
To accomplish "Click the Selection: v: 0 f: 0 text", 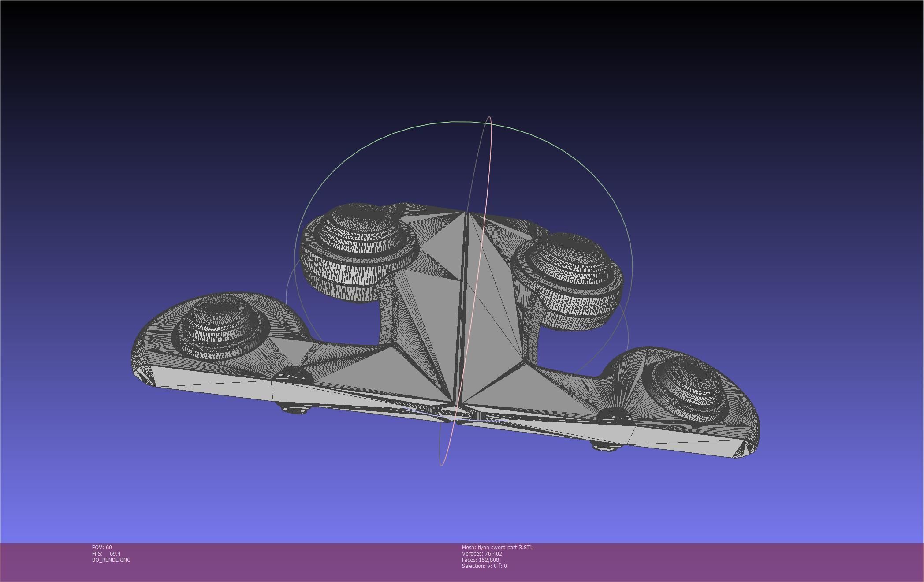I will click(484, 566).
